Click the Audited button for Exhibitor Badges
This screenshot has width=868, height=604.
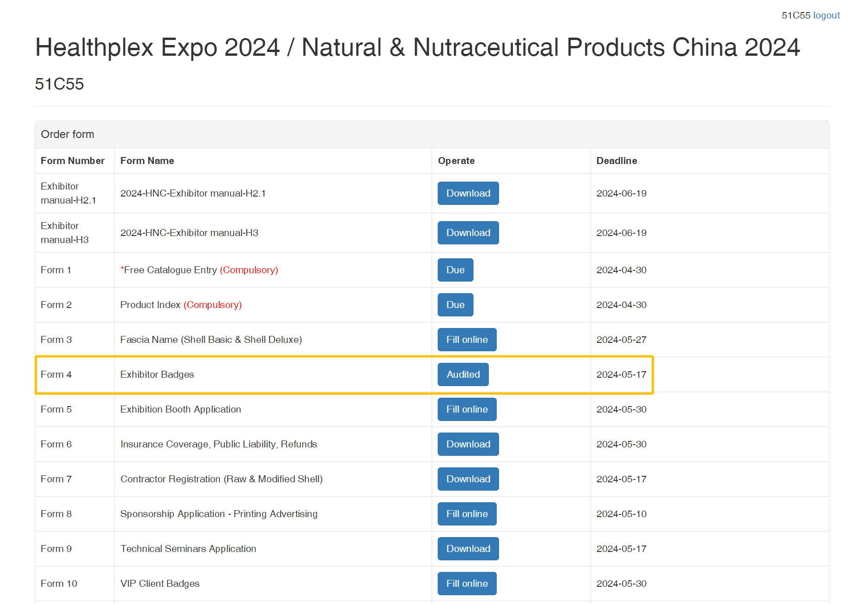click(x=463, y=374)
